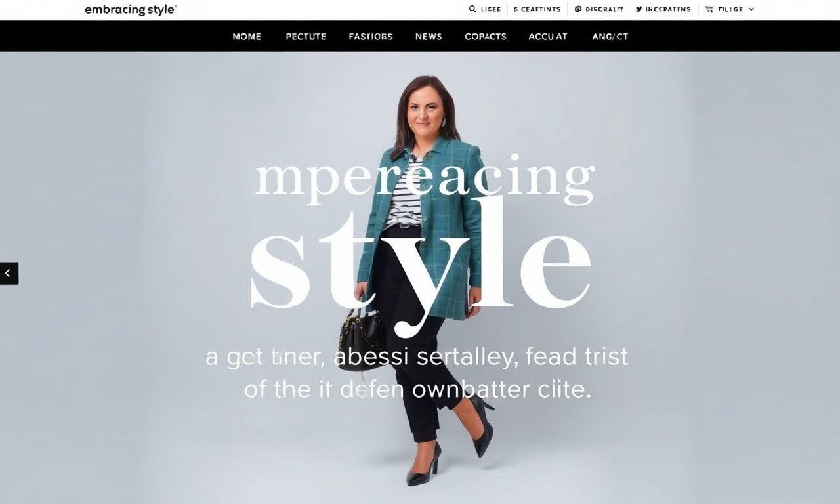Select FASTIOBS in the navigation bar
This screenshot has height=504, width=840.
tap(371, 37)
